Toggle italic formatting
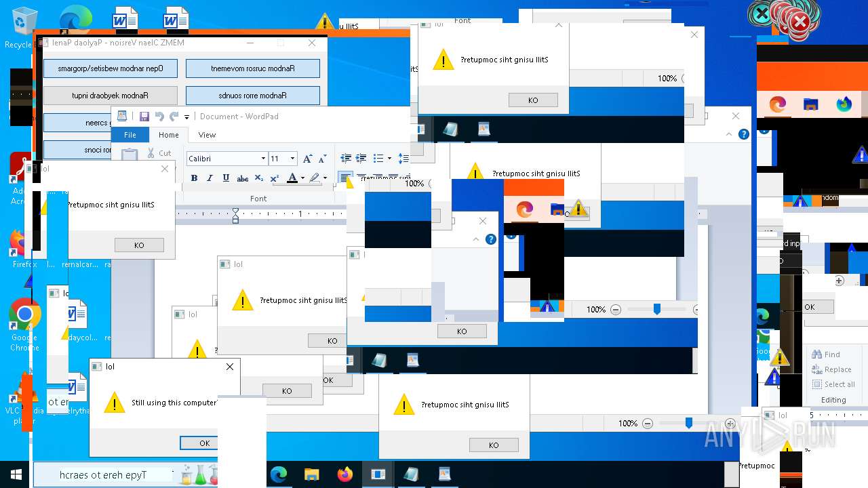The image size is (868, 488). tap(210, 178)
